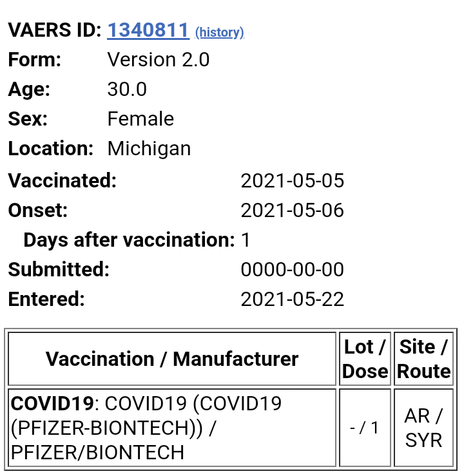464x476 pixels.
Task: Click the Vaccination / Manufacturer column header
Action: point(171,359)
